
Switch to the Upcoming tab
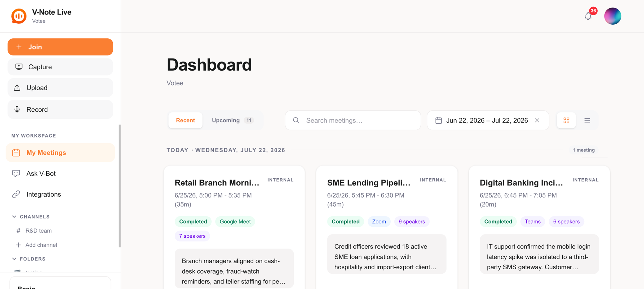[x=233, y=120]
